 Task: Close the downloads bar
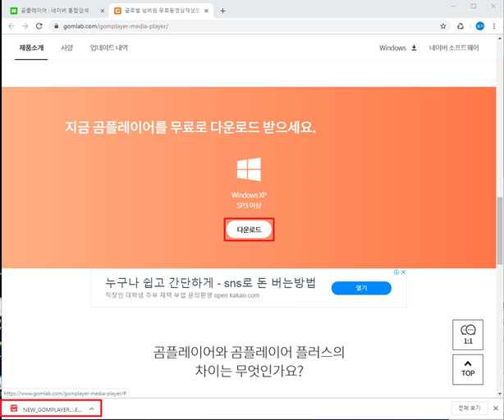point(496,409)
